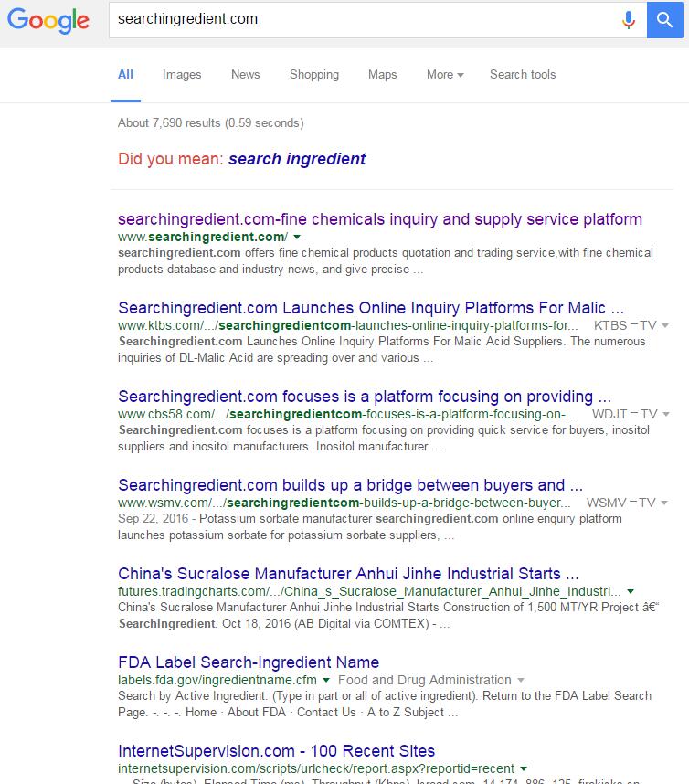Click the 'Sep 22, 2016' snippet date

click(153, 518)
